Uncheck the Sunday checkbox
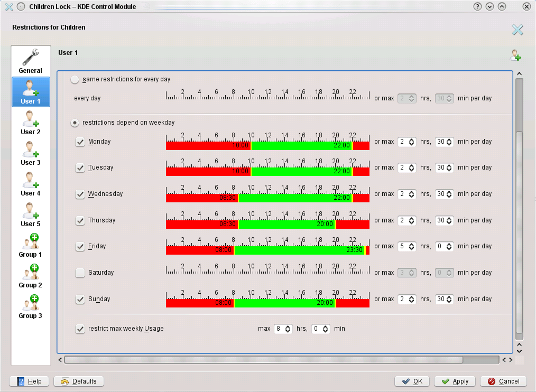 point(80,299)
